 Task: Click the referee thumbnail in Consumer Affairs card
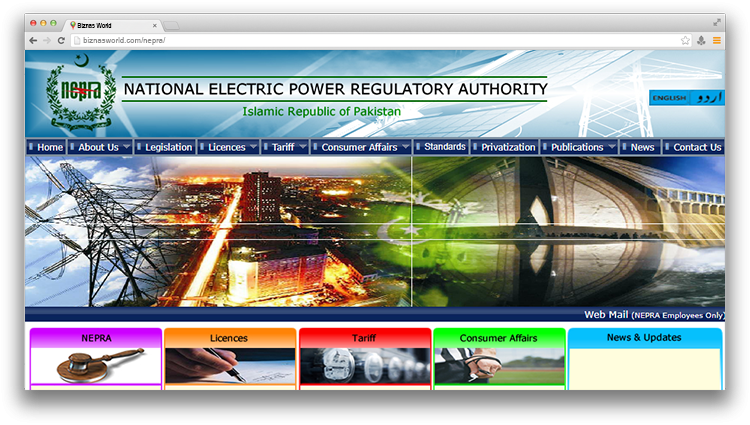(x=499, y=366)
